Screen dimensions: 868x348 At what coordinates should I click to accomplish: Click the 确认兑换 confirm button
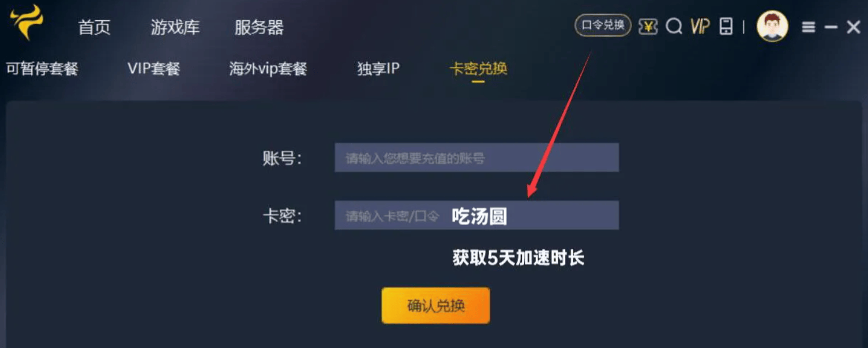click(x=435, y=305)
